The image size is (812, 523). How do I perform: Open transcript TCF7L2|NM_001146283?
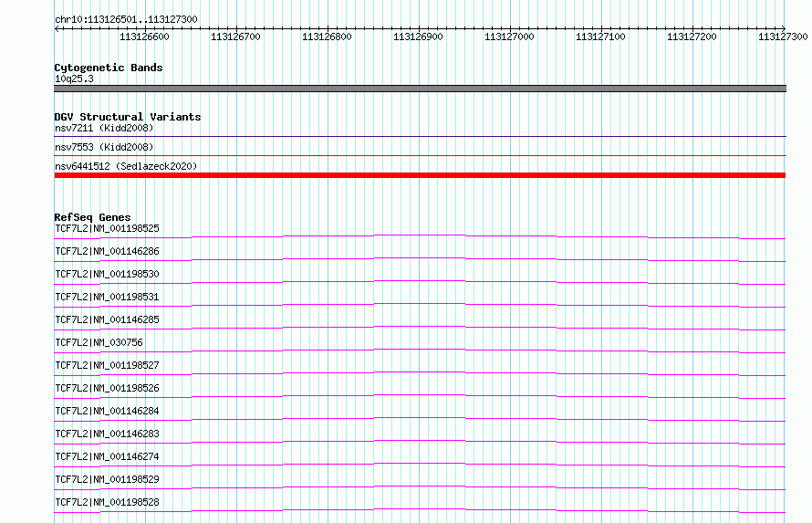pos(107,434)
